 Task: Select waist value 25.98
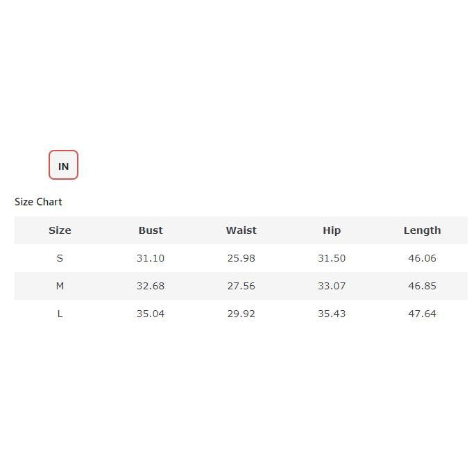(241, 258)
